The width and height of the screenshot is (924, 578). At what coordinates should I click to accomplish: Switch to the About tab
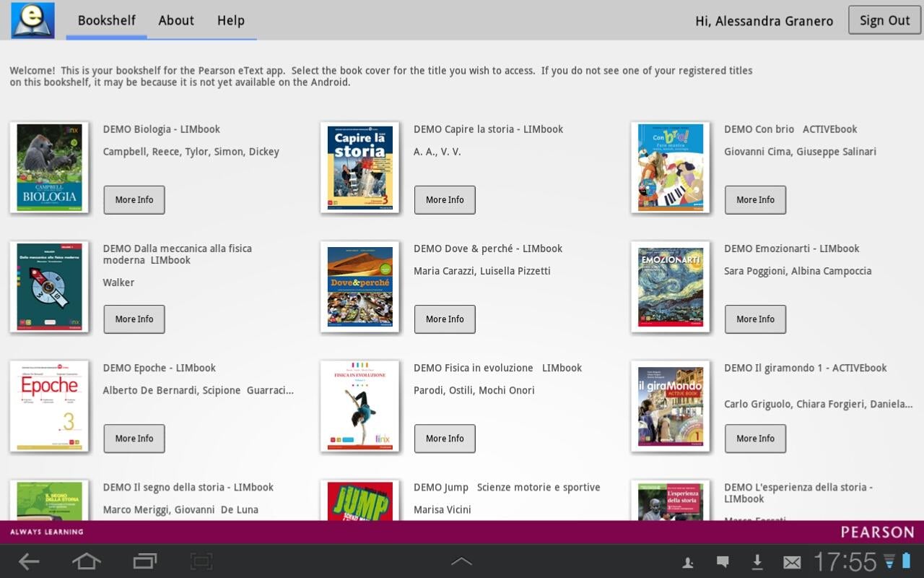tap(176, 20)
